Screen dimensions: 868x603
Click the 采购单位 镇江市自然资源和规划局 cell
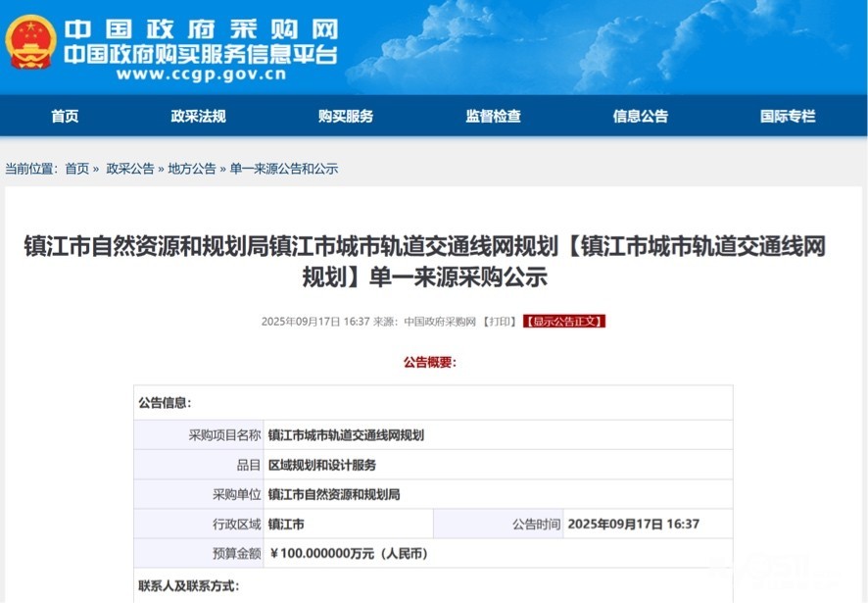334,494
